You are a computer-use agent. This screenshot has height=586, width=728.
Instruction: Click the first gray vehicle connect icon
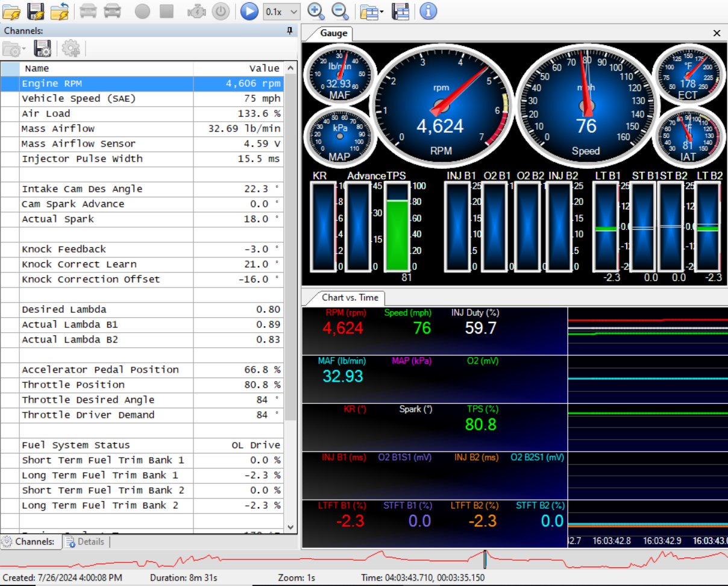tap(88, 11)
